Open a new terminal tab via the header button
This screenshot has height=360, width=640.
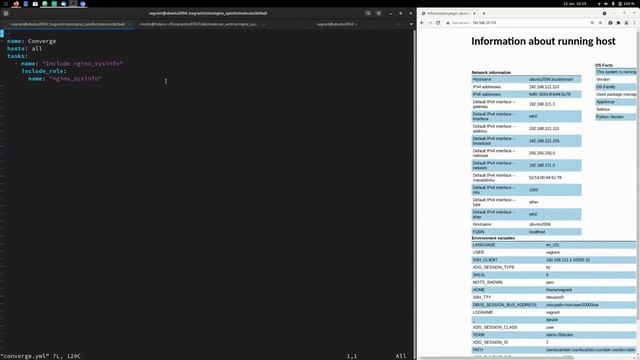[6, 13]
